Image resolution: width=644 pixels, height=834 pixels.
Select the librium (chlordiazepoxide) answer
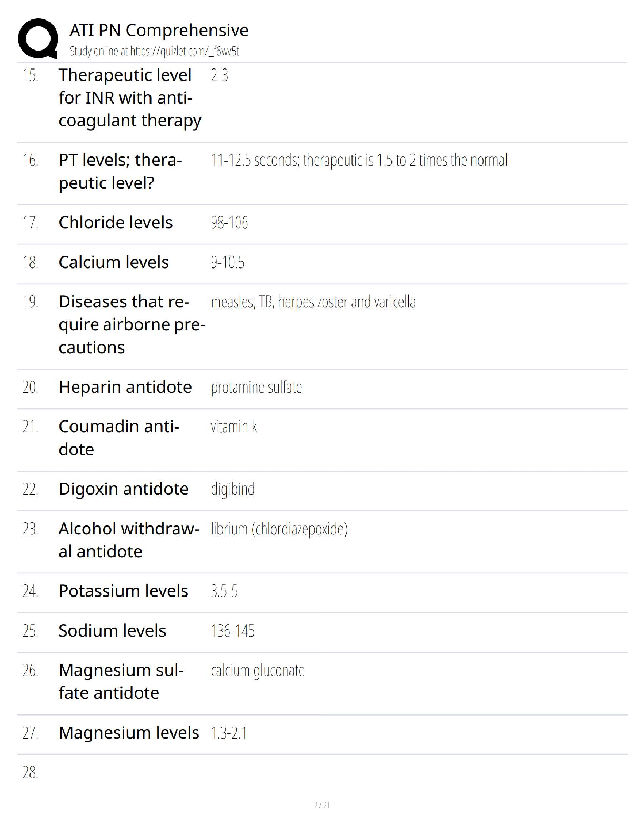pos(279,529)
